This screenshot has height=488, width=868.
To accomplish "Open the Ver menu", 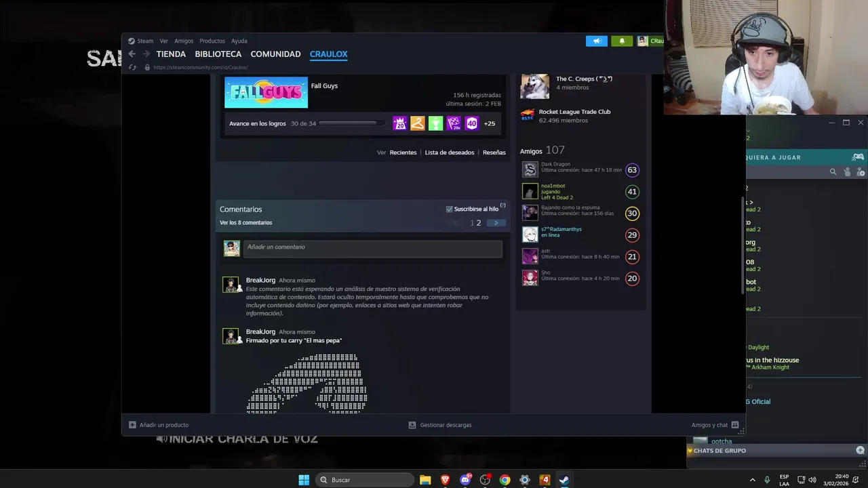I will coord(163,41).
